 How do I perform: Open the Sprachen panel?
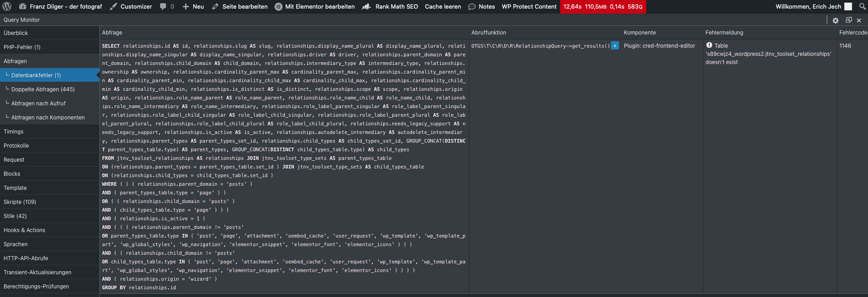coord(49,244)
